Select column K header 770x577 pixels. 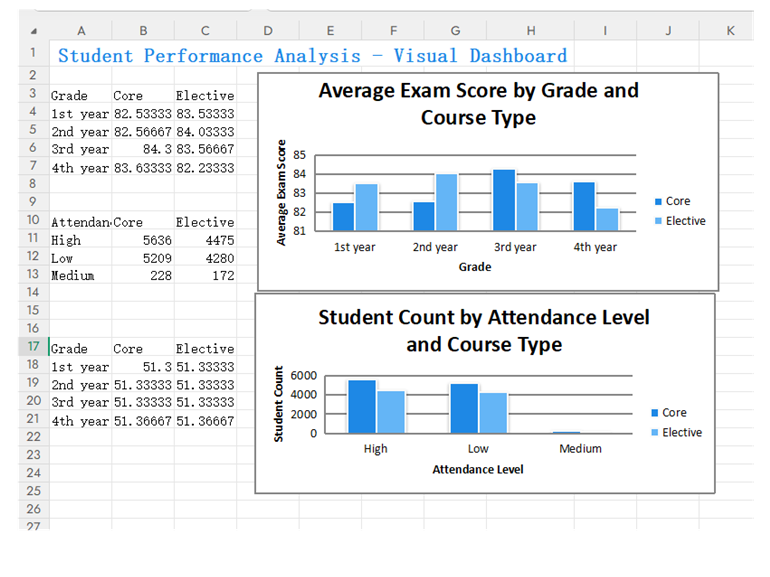pos(730,31)
